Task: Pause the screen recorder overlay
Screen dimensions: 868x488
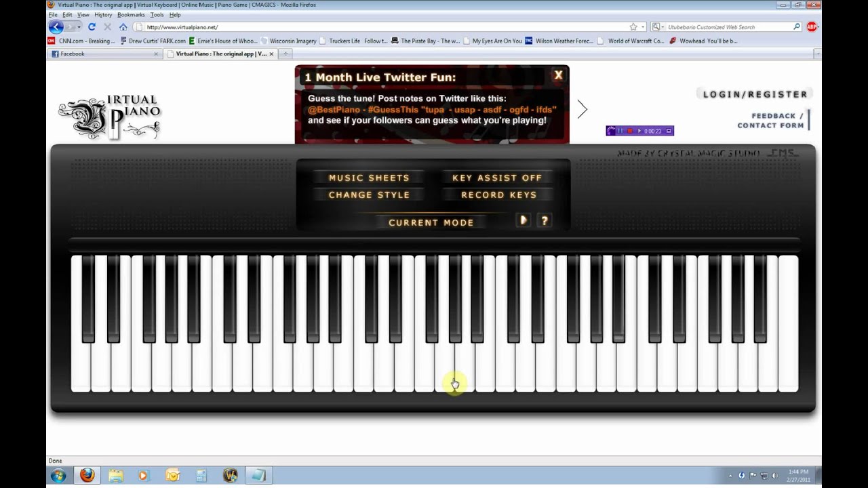Action: (620, 131)
